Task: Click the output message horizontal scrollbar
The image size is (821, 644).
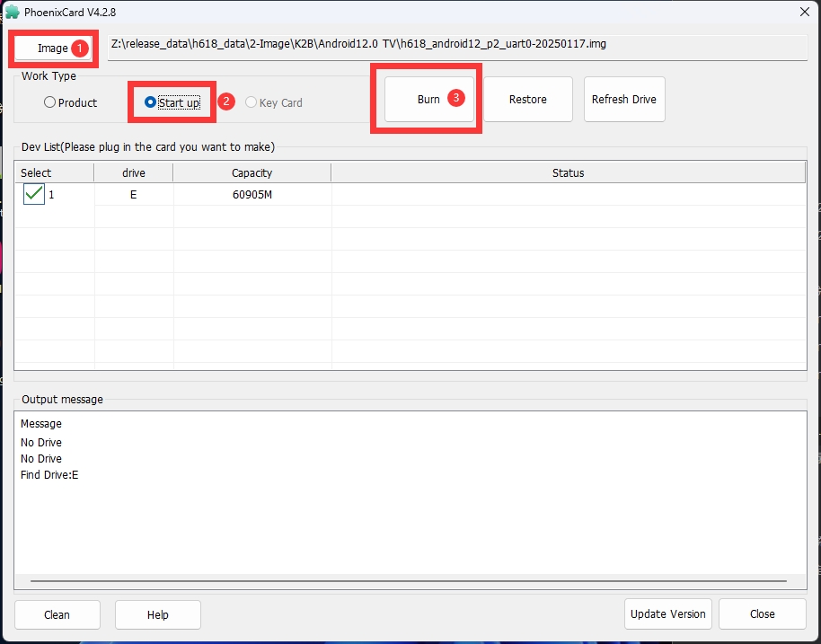Action: click(410, 582)
